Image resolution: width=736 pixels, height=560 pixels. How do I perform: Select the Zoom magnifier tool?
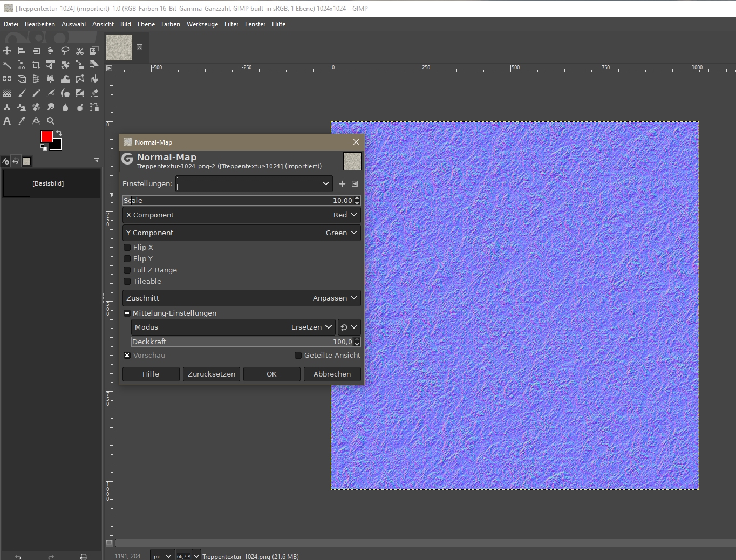[x=51, y=121]
